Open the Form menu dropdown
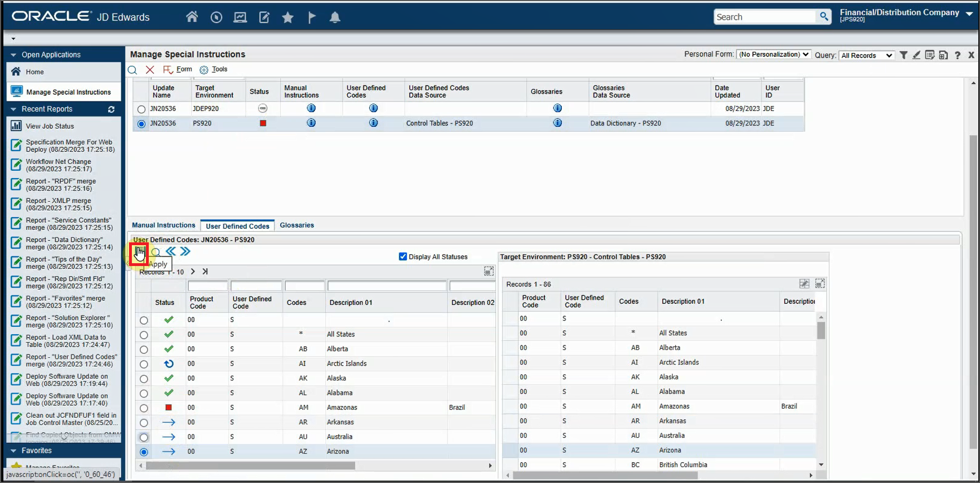 tap(178, 69)
